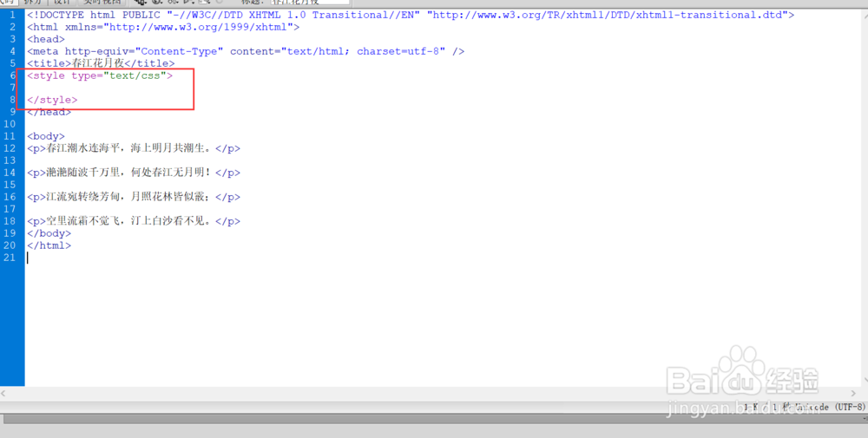Click the meta http-equiv Content-Type line
This screenshot has width=868, height=438.
tap(246, 51)
